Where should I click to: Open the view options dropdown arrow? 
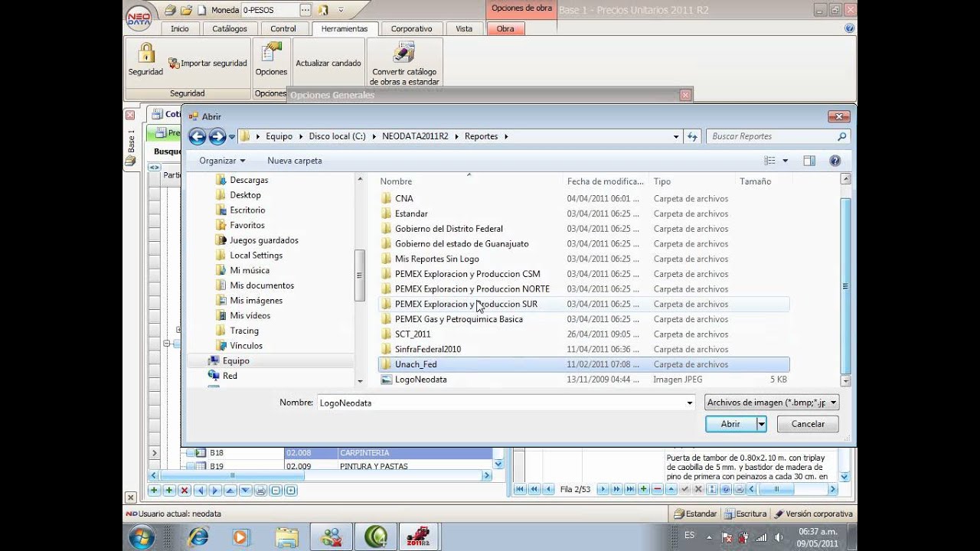point(786,161)
